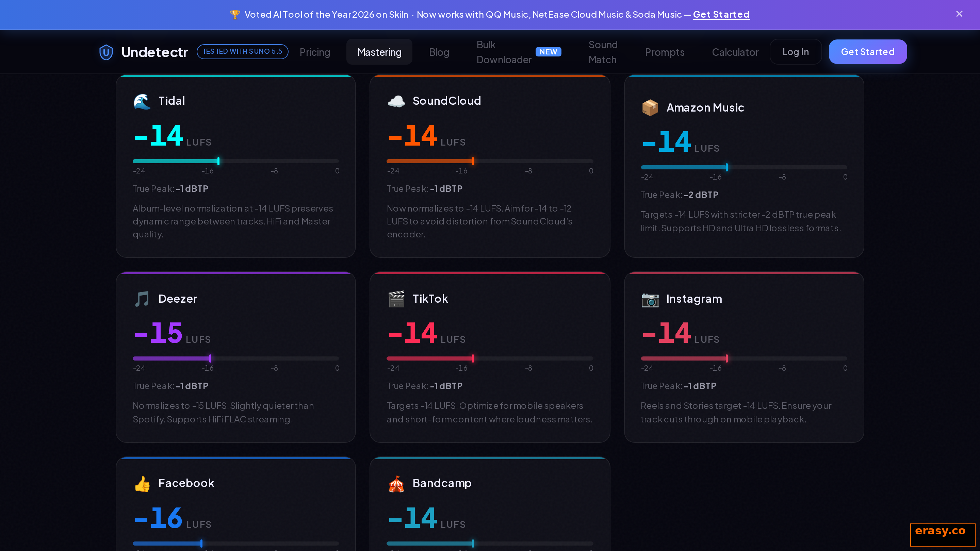This screenshot has width=980, height=551.
Task: Click the Tidal card title
Action: pos(171,101)
